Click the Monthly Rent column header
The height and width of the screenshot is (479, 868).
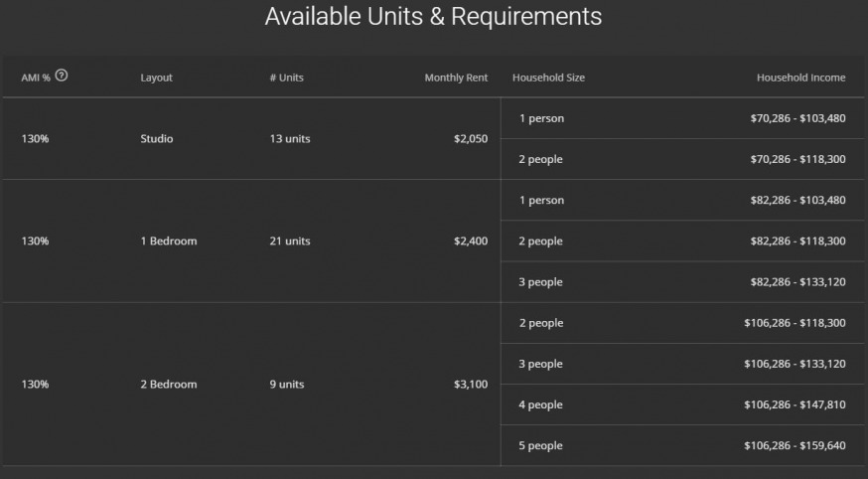[456, 79]
